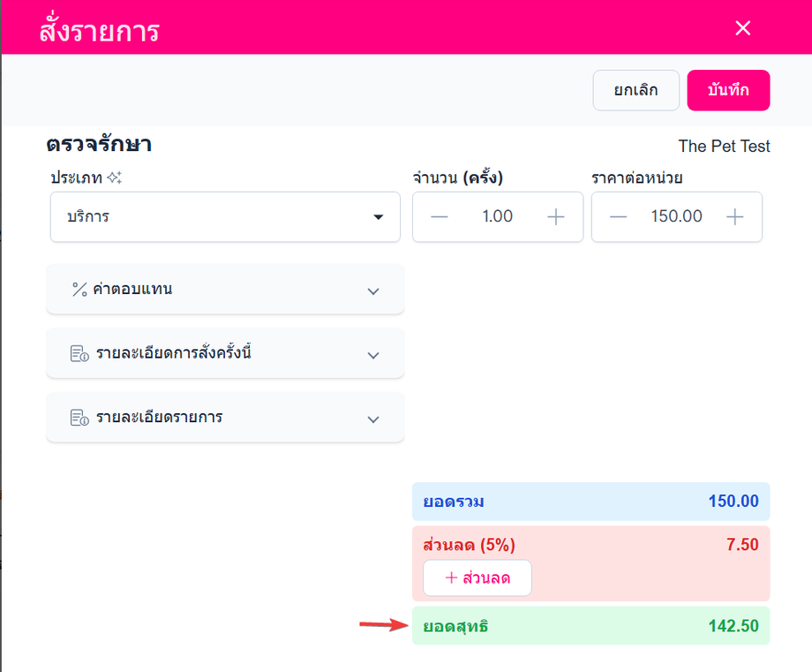Increase จำนวน (ครั้ง) with plus

556,216
